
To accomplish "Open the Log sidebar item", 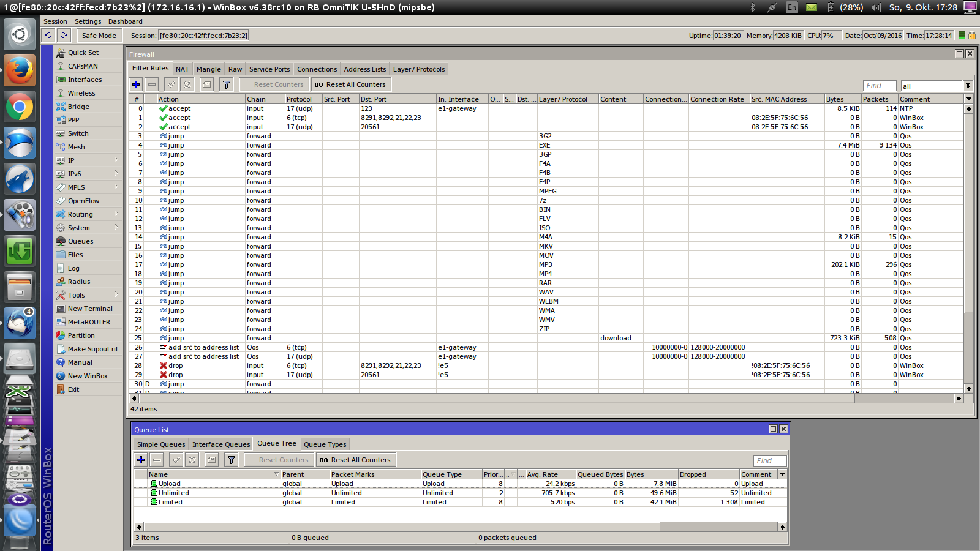I will coord(88,268).
